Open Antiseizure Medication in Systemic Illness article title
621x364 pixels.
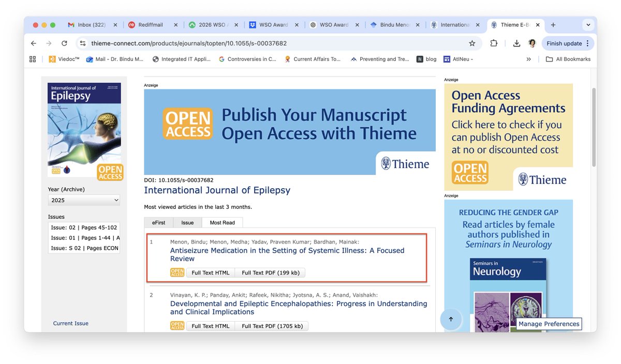point(287,254)
